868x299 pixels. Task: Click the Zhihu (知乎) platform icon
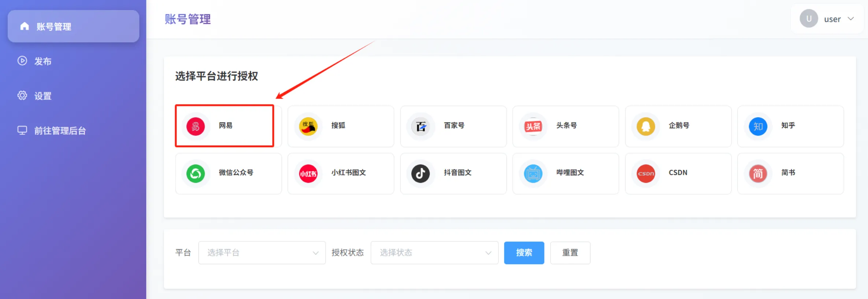(758, 126)
